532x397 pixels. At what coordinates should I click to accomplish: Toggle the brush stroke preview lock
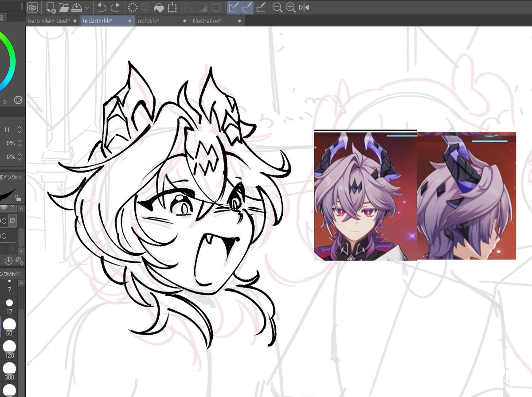(18, 198)
